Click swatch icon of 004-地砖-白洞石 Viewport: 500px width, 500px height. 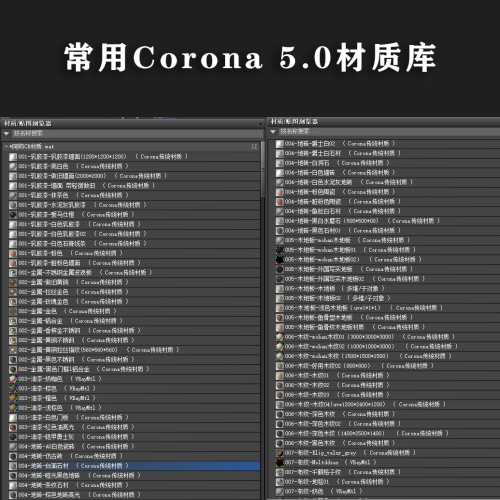(280, 163)
